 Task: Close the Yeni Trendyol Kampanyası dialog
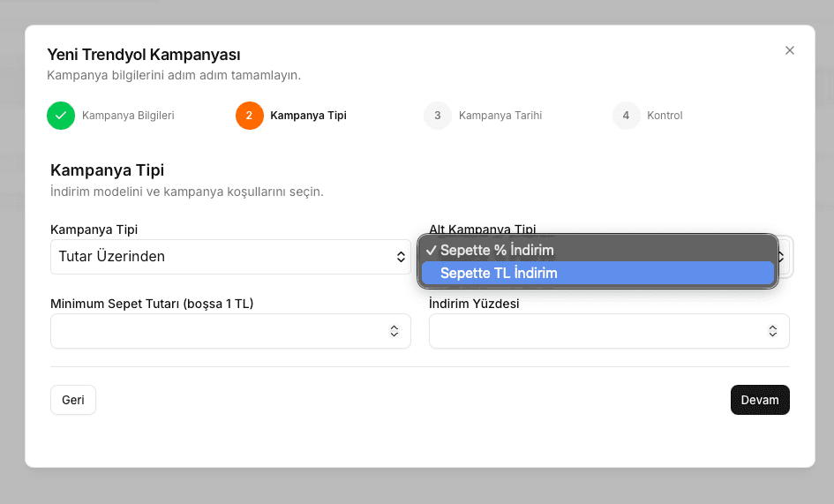[x=789, y=50]
